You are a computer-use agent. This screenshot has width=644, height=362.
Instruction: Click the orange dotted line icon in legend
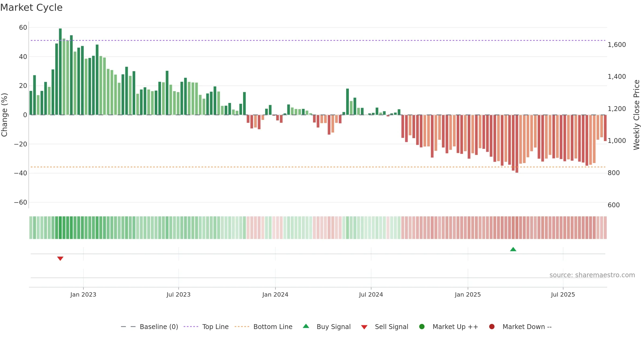pos(242,327)
